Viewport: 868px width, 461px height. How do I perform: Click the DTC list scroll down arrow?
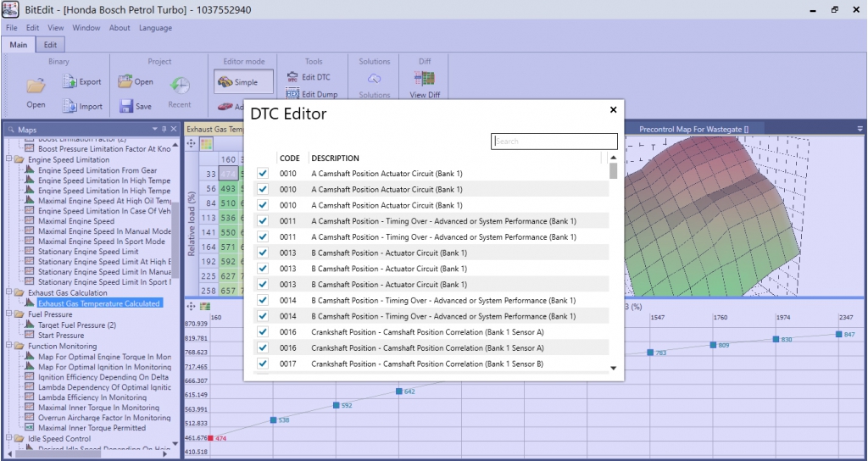point(614,368)
